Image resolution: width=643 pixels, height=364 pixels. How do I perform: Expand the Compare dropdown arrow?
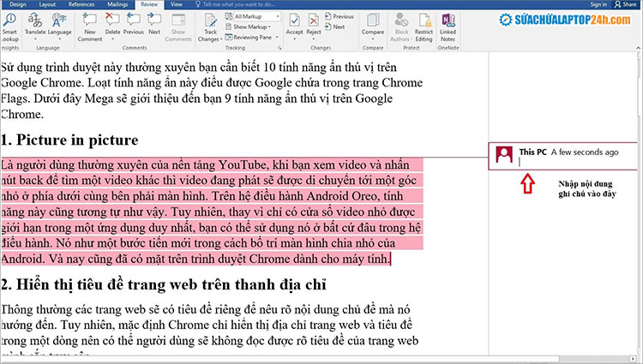pos(373,39)
